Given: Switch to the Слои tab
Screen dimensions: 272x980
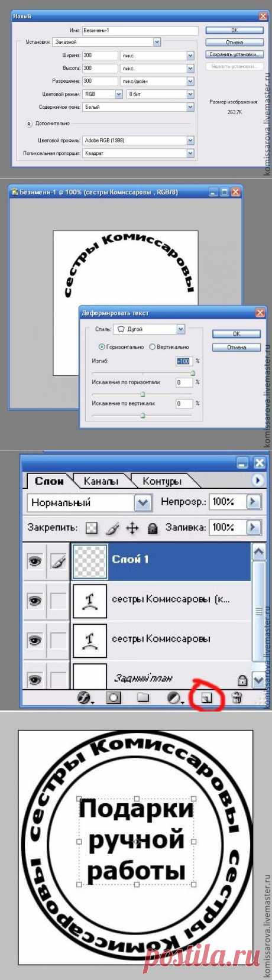Looking at the screenshot, I should pyautogui.click(x=49, y=481).
